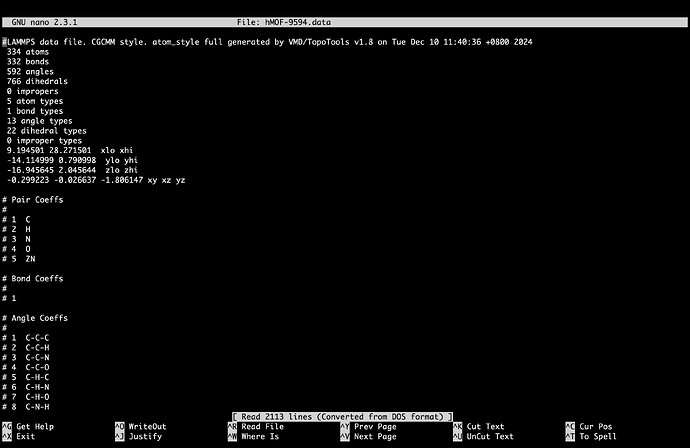
Task: Click the C-N-H angle type line
Action: (26, 407)
